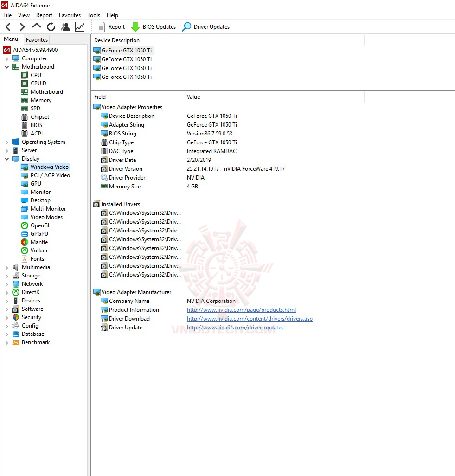The height and width of the screenshot is (476, 455).
Task: Expand the Operating System node
Action: (6, 142)
